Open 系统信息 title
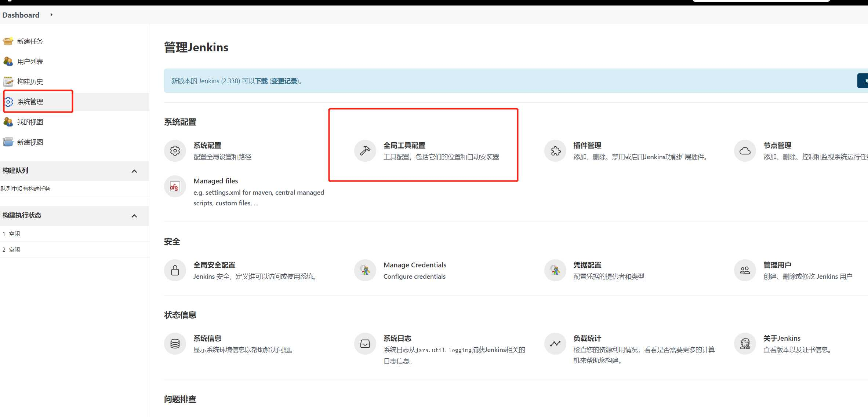868x417 pixels. [x=207, y=338]
